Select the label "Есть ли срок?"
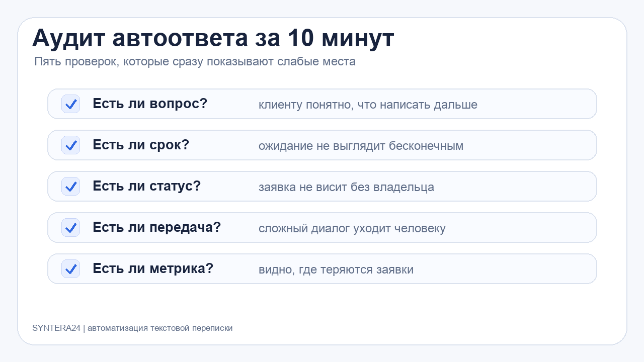Screen dimensions: 644x362 point(141,145)
